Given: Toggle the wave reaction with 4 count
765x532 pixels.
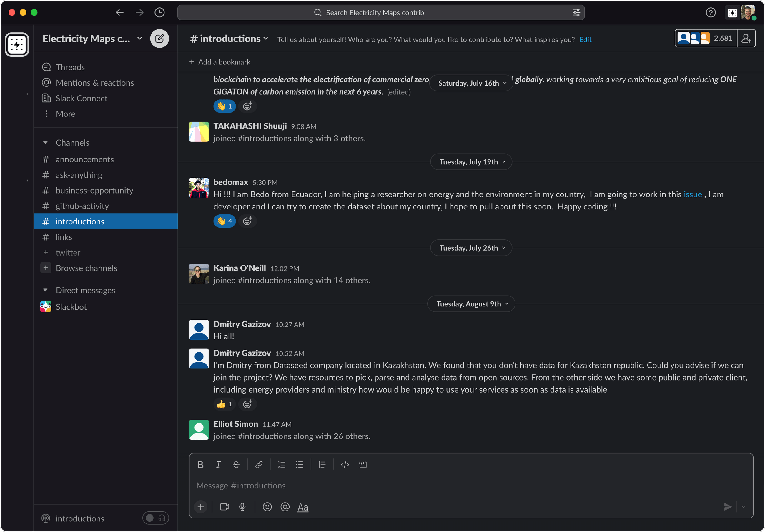Looking at the screenshot, I should pos(224,221).
